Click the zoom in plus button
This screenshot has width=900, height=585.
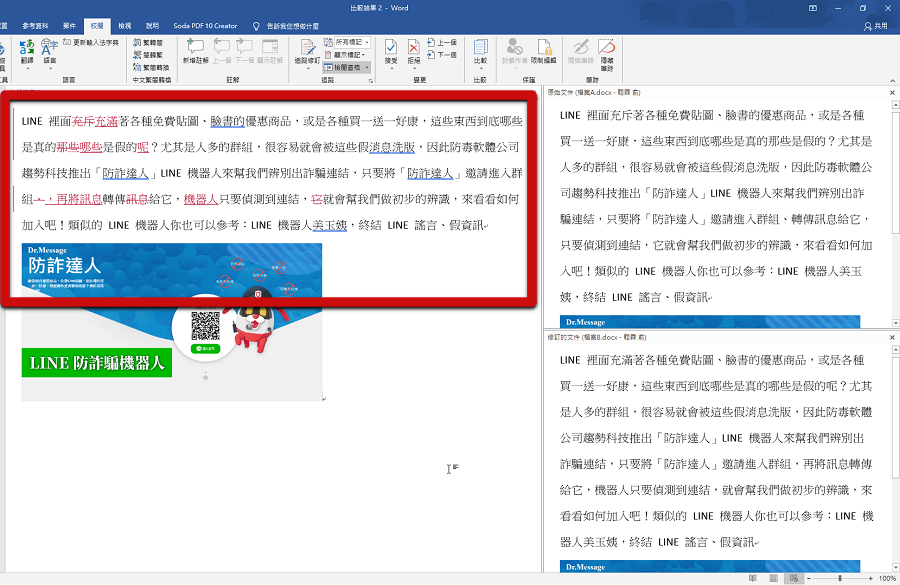coord(870,578)
